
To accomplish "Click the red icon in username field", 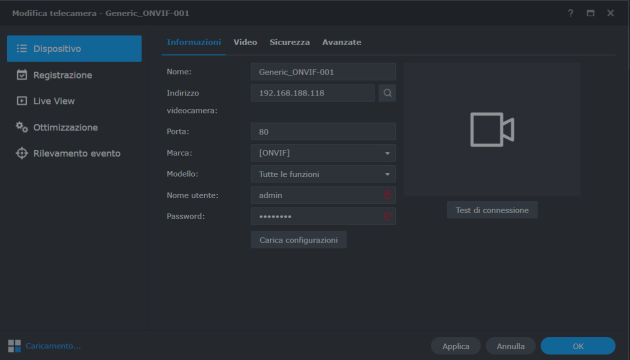I will (x=387, y=195).
